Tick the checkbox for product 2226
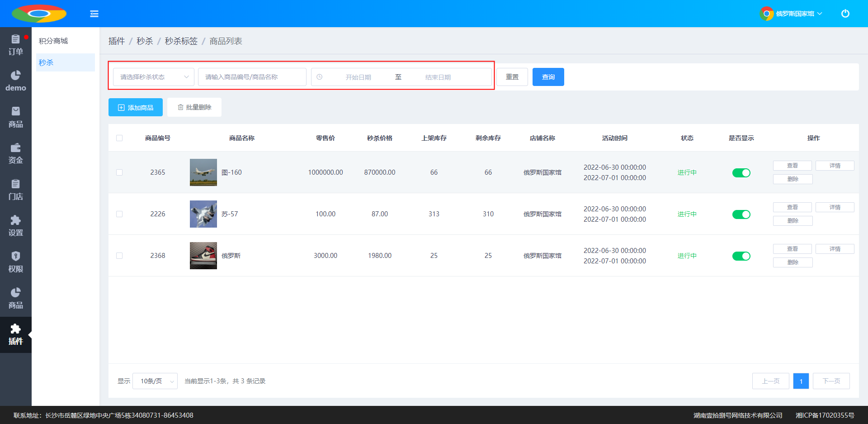This screenshot has width=868, height=424. click(x=119, y=214)
